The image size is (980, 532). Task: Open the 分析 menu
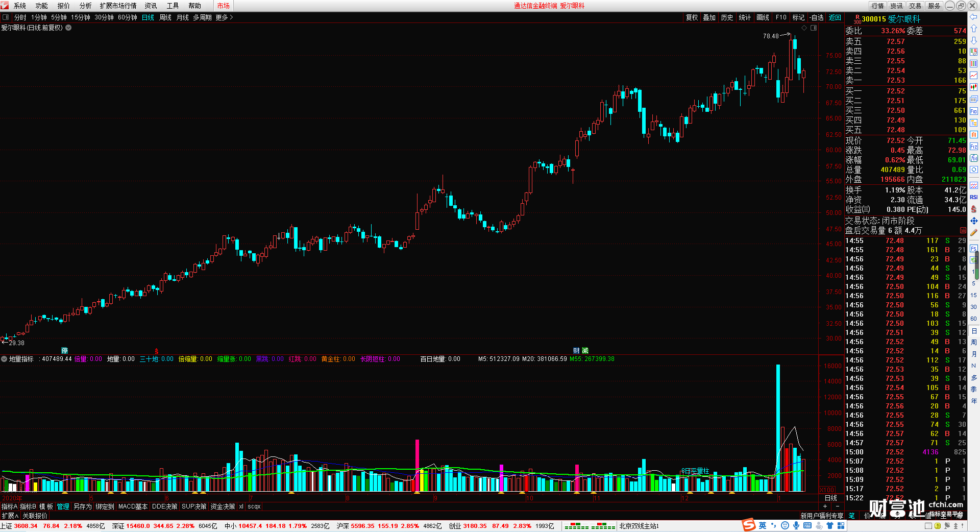(x=86, y=6)
